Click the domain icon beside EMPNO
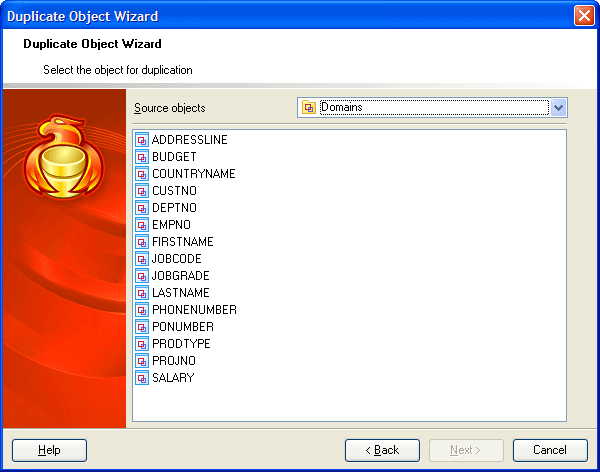Image resolution: width=600 pixels, height=472 pixels. 142,225
